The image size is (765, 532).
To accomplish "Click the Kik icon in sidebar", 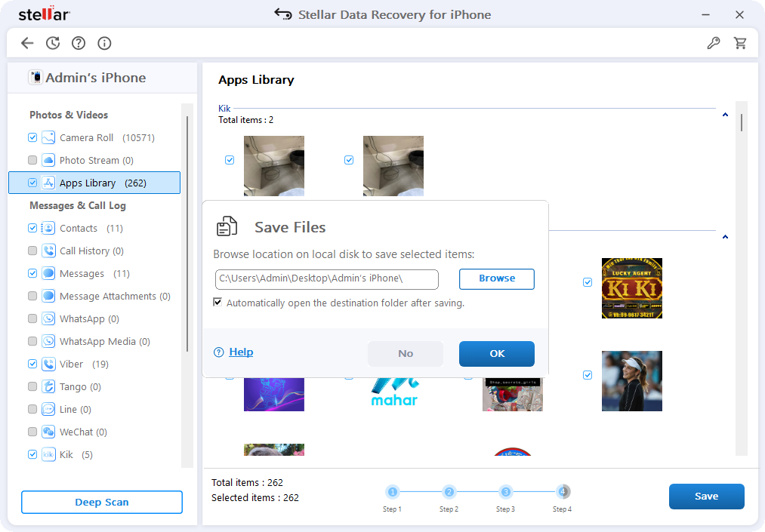I will 48,454.
